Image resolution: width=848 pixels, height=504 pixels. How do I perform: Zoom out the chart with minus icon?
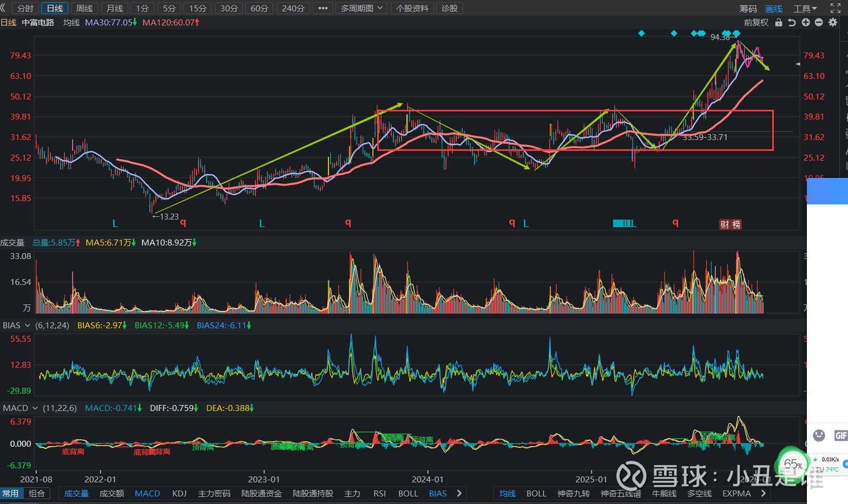tap(819, 22)
